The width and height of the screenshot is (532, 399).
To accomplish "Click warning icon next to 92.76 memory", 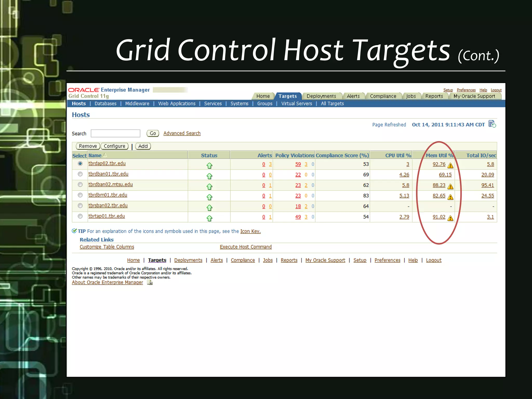I will (450, 165).
